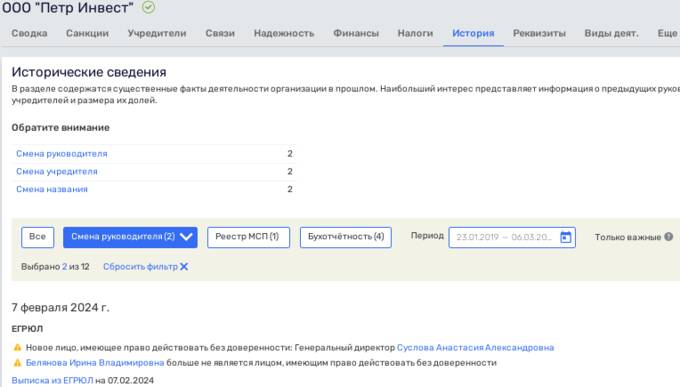The image size is (680, 387).
Task: Expand the Смена руководителя (2) dropdown chevron
Action: tap(186, 237)
